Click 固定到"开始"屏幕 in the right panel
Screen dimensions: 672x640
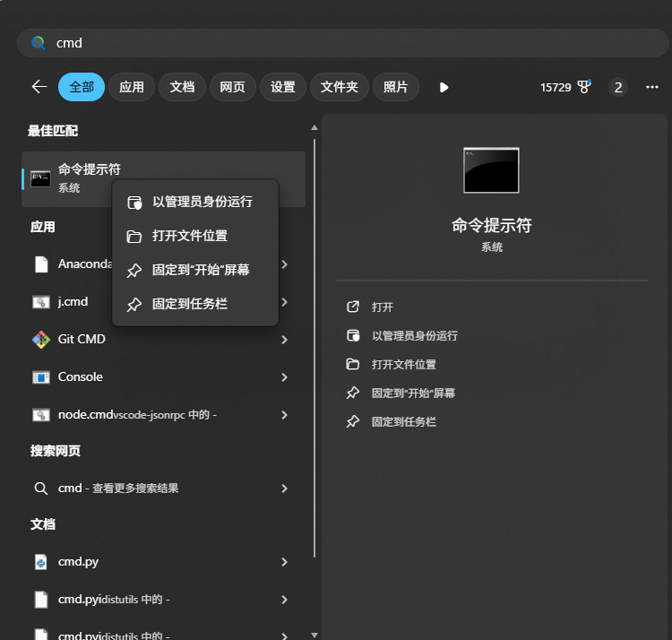(413, 394)
